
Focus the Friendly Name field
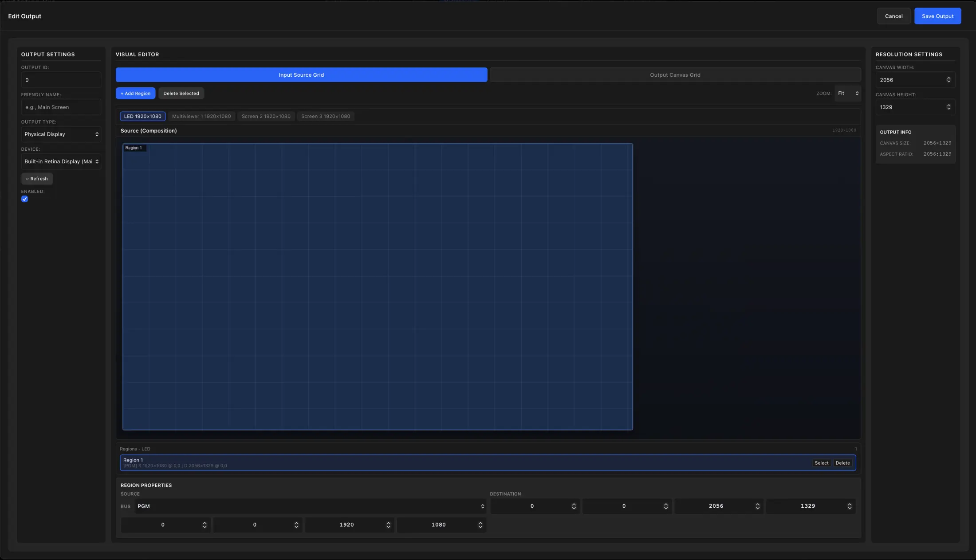(61, 107)
